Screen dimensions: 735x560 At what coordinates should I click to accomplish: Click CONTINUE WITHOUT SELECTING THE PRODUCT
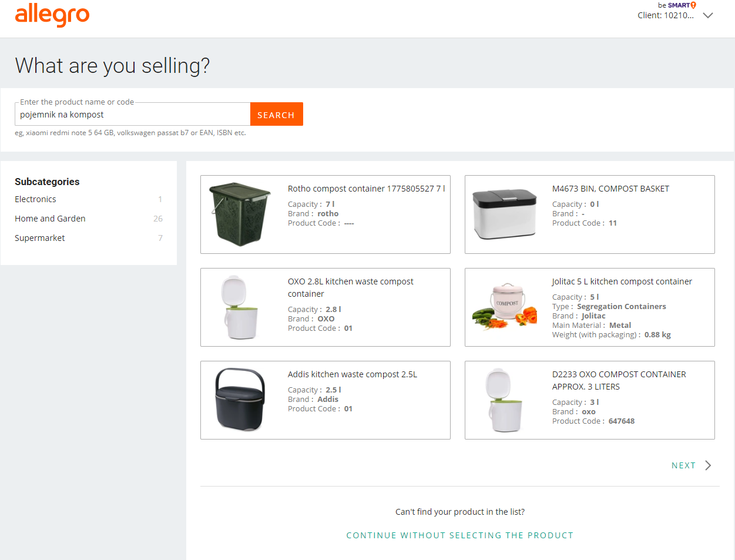click(460, 535)
